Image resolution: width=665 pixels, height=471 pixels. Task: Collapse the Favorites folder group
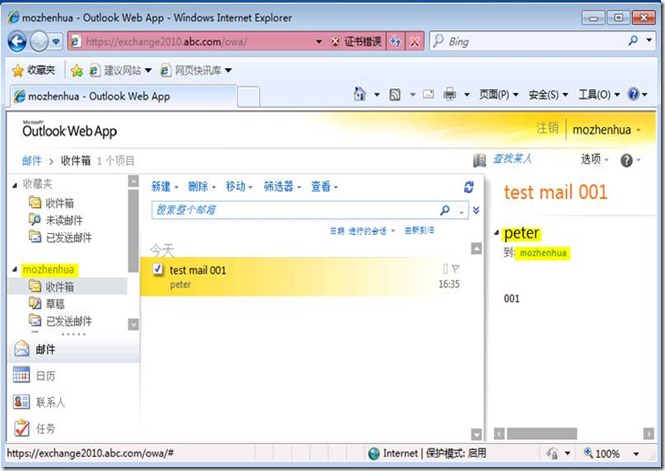(15, 185)
